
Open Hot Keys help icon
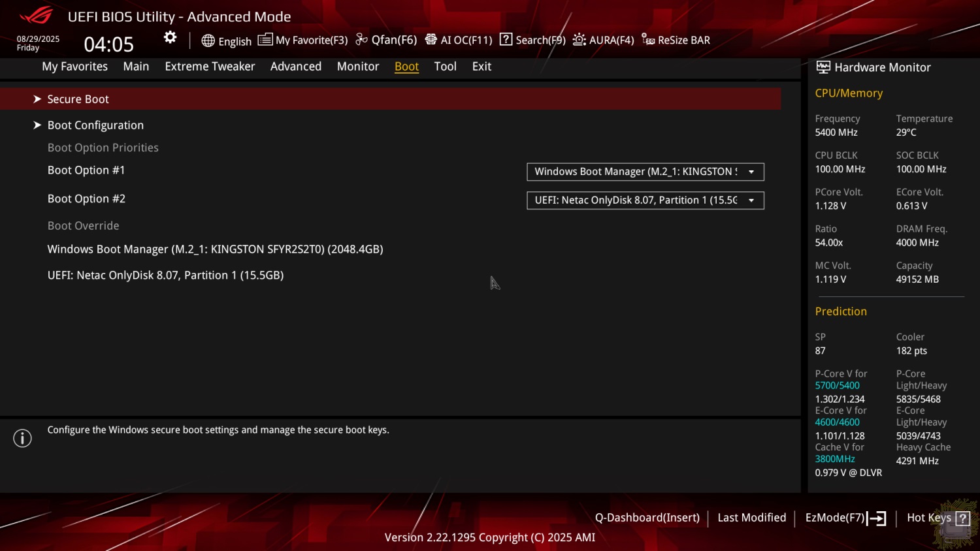(962, 518)
